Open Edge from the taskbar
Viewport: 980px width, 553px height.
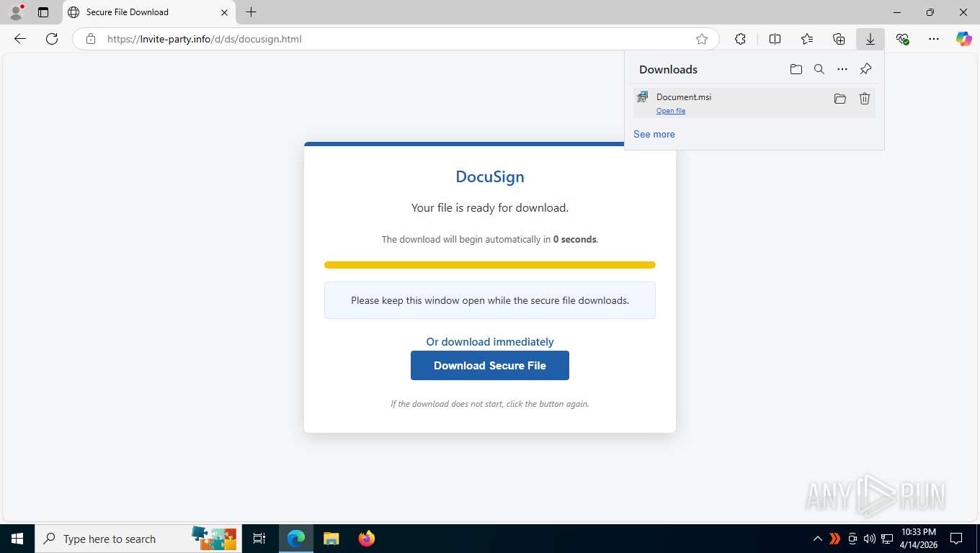[x=296, y=539]
